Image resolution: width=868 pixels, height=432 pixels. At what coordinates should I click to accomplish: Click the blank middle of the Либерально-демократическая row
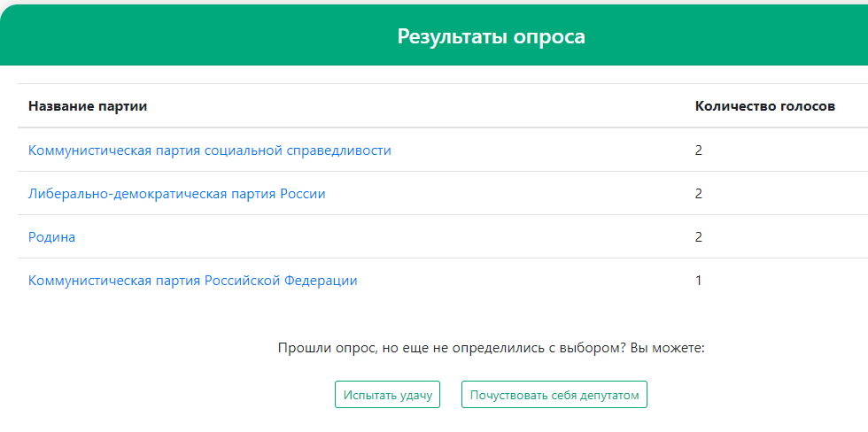pyautogui.click(x=509, y=194)
